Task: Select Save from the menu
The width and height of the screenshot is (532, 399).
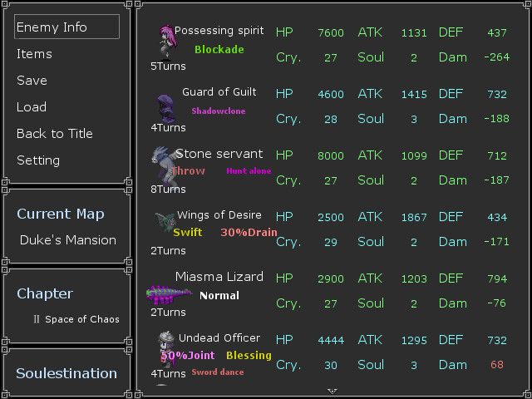Action: click(32, 81)
